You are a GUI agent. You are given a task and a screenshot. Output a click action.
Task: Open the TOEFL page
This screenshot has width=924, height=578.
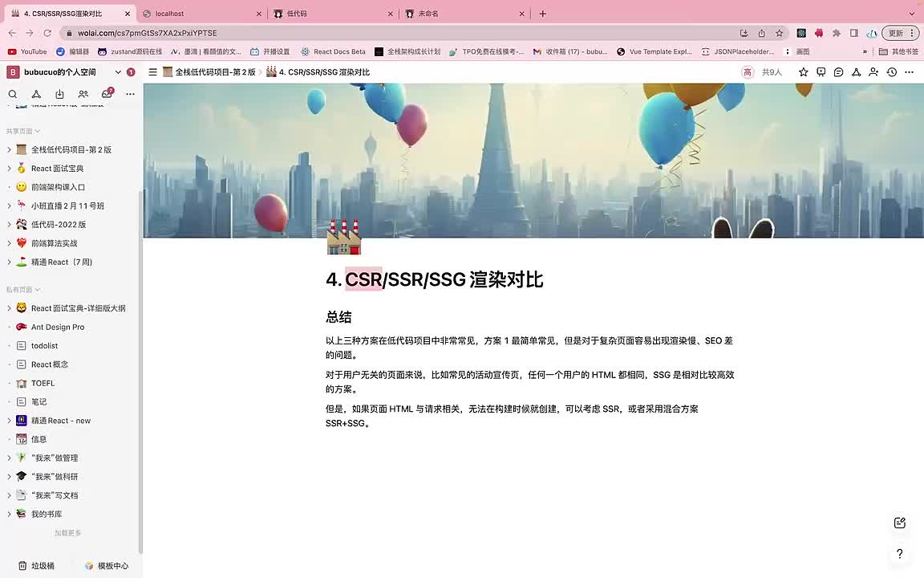point(43,383)
